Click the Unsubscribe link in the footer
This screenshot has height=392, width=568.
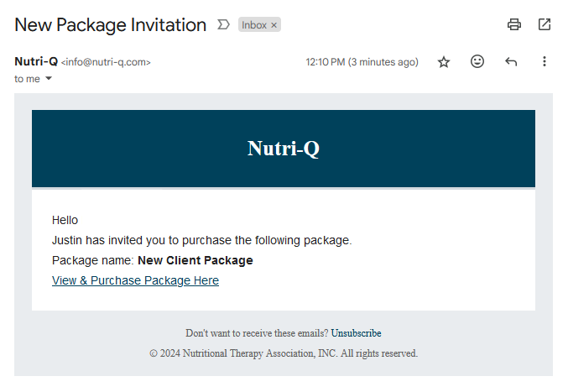pos(356,333)
